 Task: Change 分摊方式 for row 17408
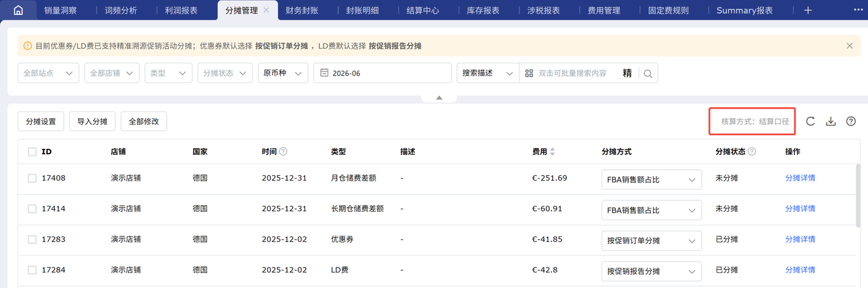point(652,179)
